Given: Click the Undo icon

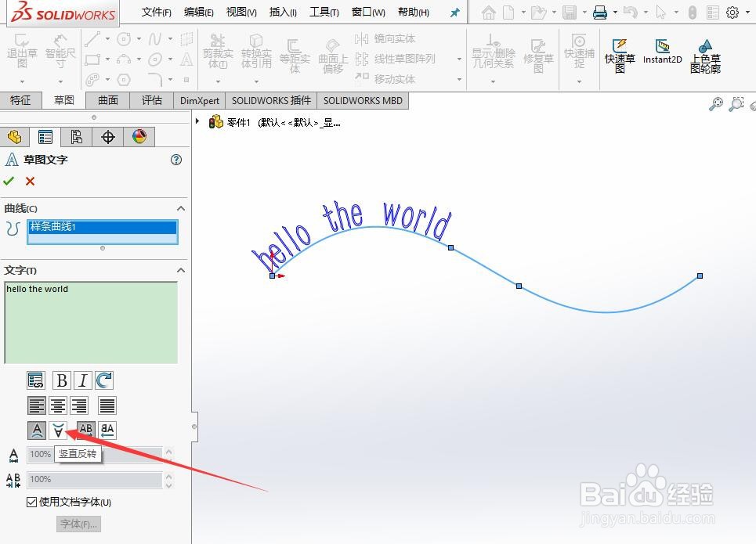Looking at the screenshot, I should pos(630,13).
